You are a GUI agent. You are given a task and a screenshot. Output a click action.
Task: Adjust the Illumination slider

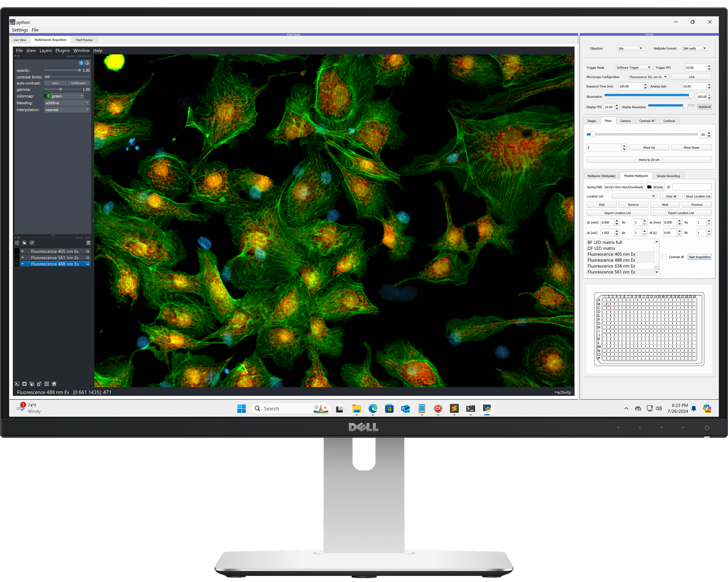648,96
